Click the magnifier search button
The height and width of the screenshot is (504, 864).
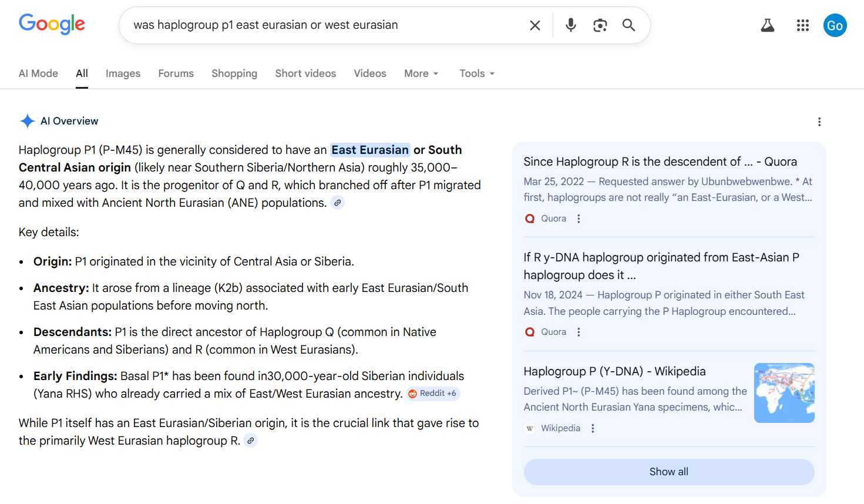(628, 25)
